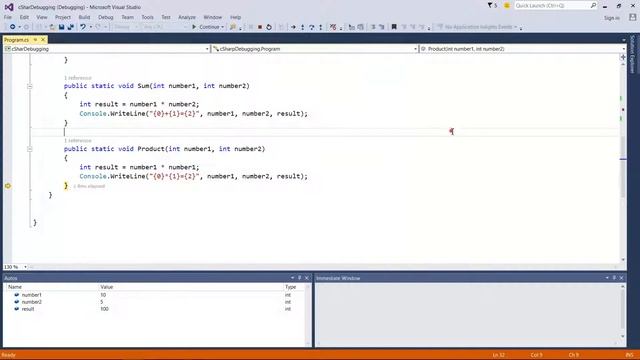Click the Find in Files toolbar icon

233,27
